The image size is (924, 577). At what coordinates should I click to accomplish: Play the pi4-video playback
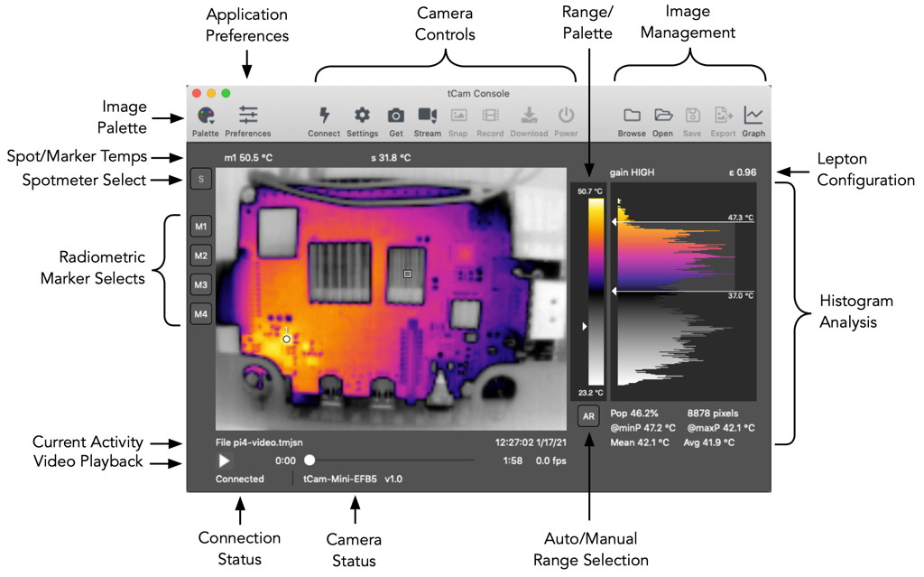coord(224,461)
